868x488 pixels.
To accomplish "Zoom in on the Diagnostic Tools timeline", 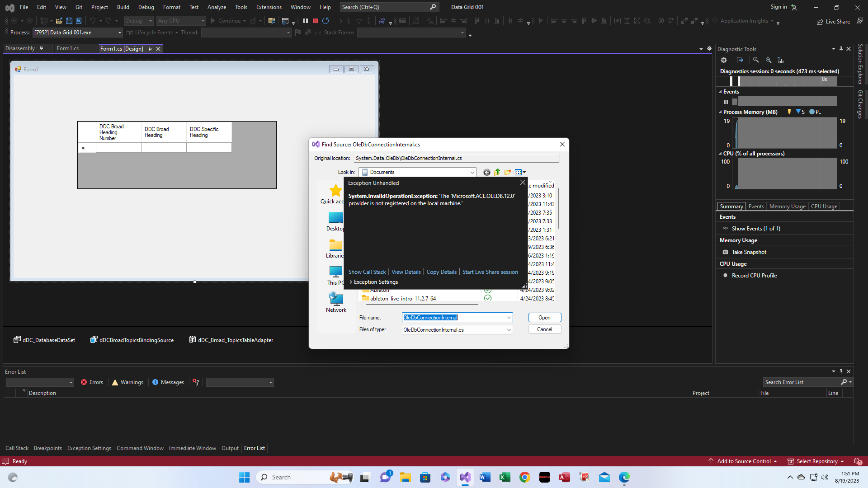I will point(756,60).
